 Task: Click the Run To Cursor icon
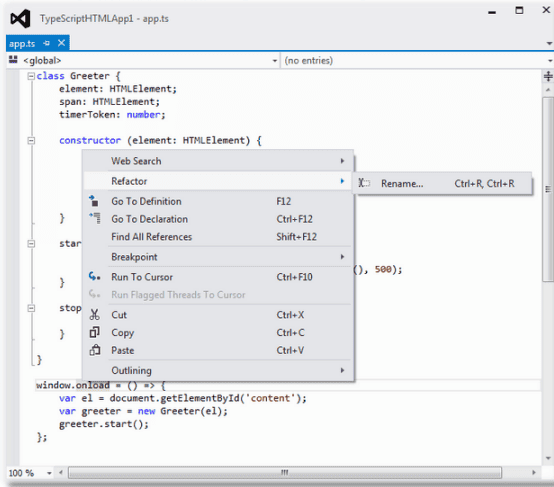(94, 276)
